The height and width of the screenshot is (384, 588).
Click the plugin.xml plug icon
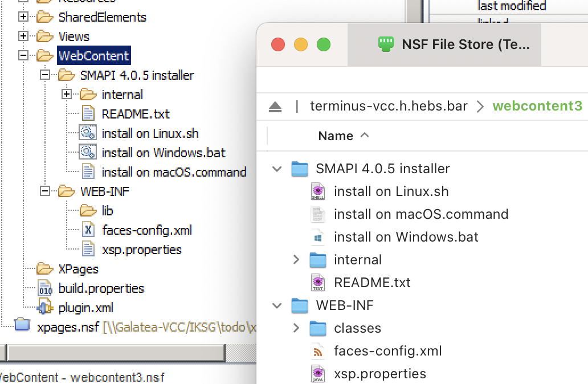tap(45, 308)
